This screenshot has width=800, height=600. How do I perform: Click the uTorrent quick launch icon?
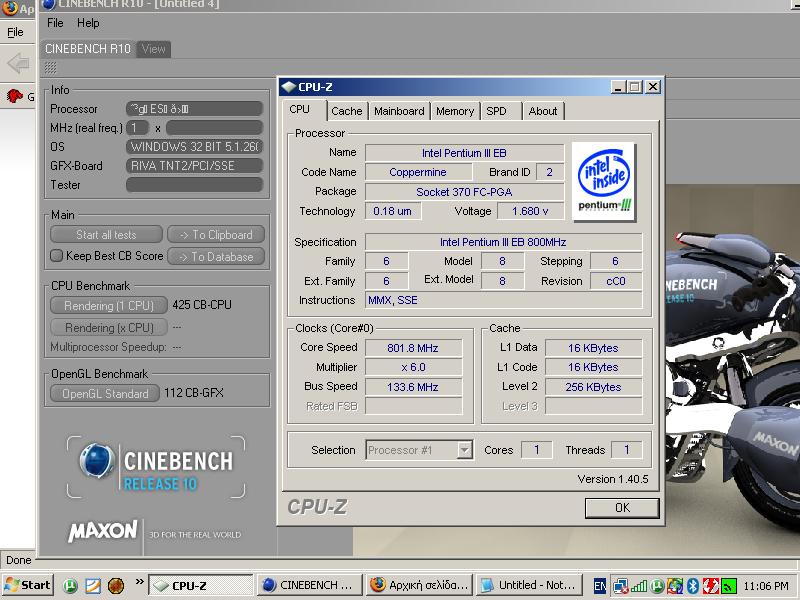tap(70, 585)
